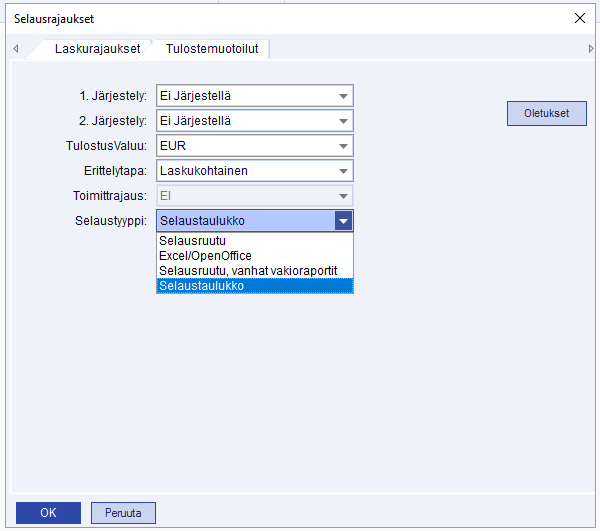This screenshot has width=600, height=531.
Task: Open the 2. Järjestely dropdown arrow
Action: click(343, 121)
